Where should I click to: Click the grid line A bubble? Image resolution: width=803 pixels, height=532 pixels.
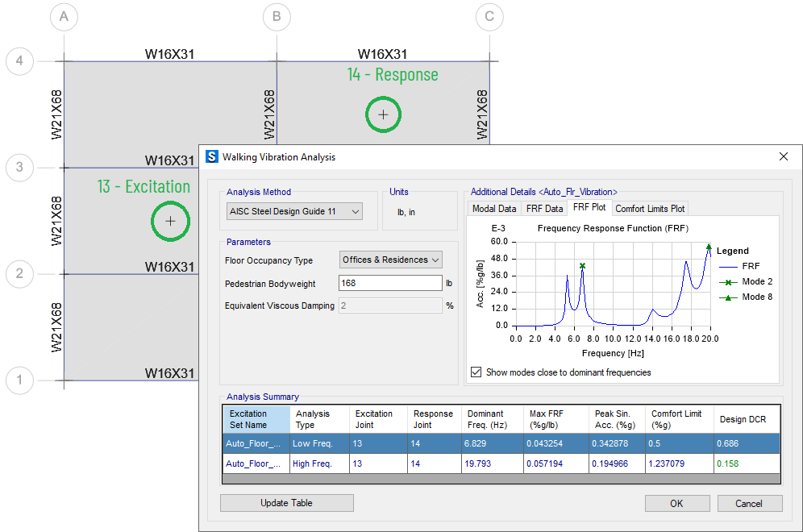pos(64,16)
